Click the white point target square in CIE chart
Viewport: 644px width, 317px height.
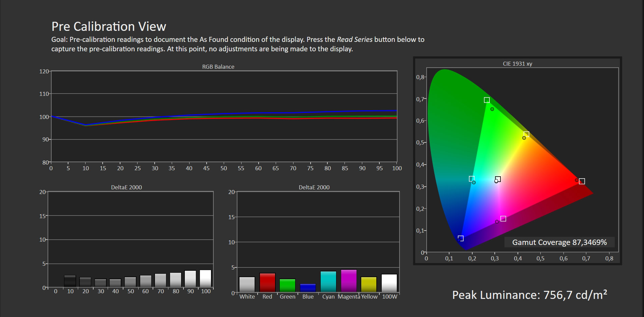[x=498, y=179]
